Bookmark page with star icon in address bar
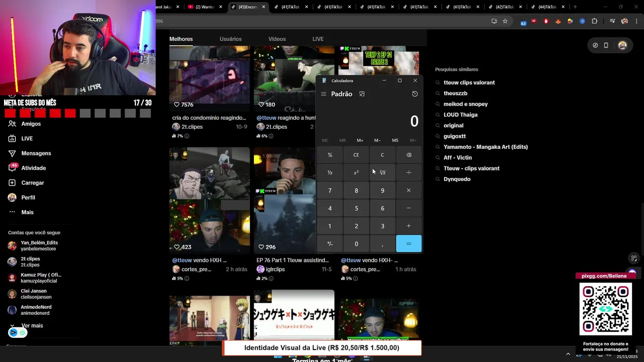This screenshot has width=644, height=362. coord(505,21)
